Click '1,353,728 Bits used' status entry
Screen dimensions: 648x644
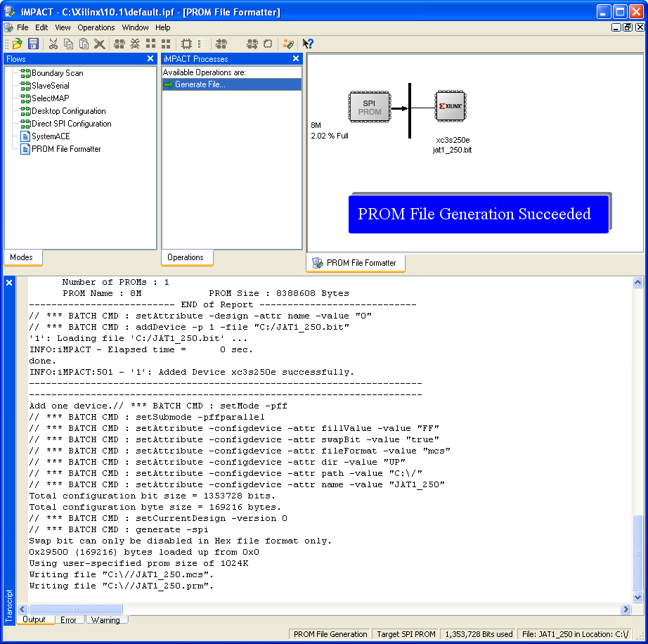(479, 634)
